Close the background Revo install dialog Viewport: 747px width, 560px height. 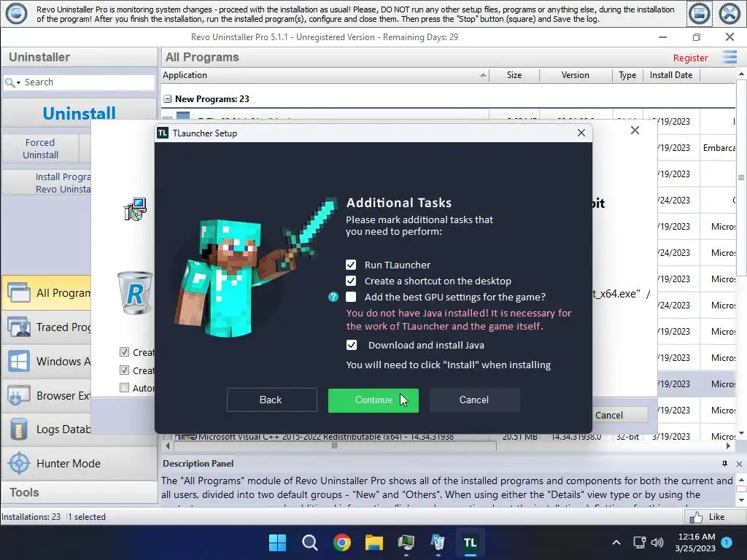[635, 131]
